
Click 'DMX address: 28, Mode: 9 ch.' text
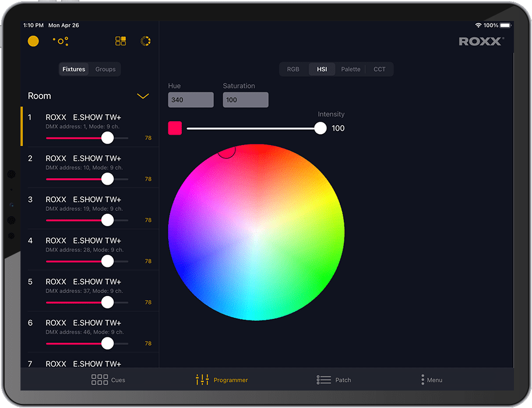pyautogui.click(x=84, y=250)
